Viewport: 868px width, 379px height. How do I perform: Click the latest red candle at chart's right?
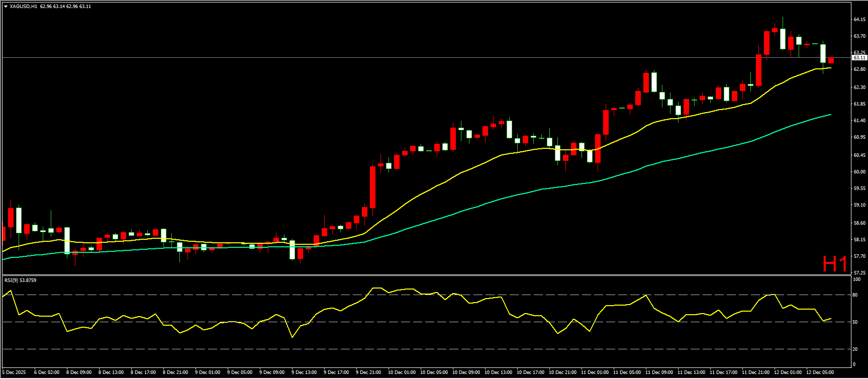tap(831, 60)
